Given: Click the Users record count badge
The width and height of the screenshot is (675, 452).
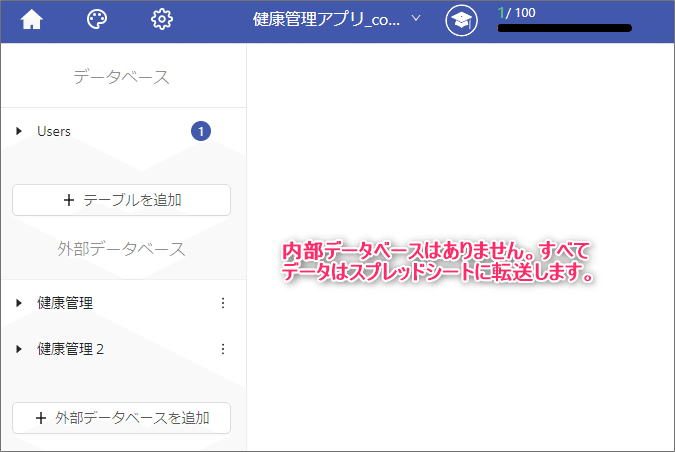Looking at the screenshot, I should 201,131.
